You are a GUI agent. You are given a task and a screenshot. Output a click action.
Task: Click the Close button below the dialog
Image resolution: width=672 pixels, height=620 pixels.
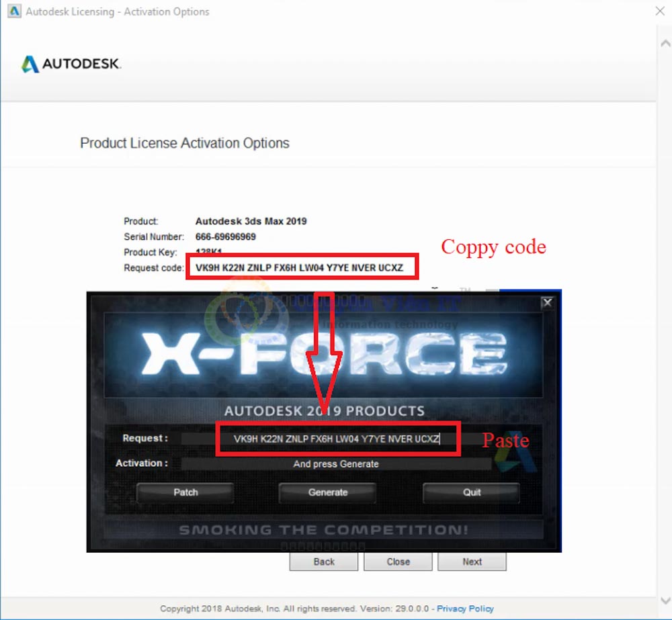pos(398,562)
